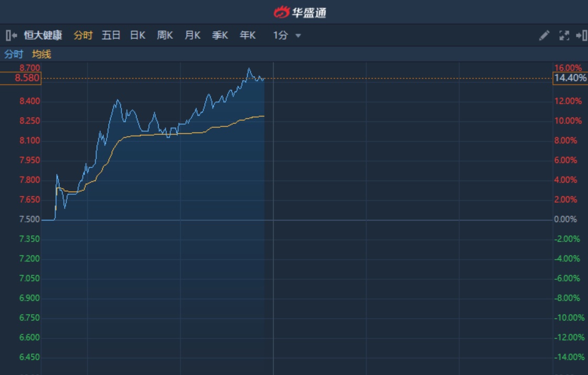Open the 季K chart view
This screenshot has width=588, height=375.
pyautogui.click(x=220, y=36)
